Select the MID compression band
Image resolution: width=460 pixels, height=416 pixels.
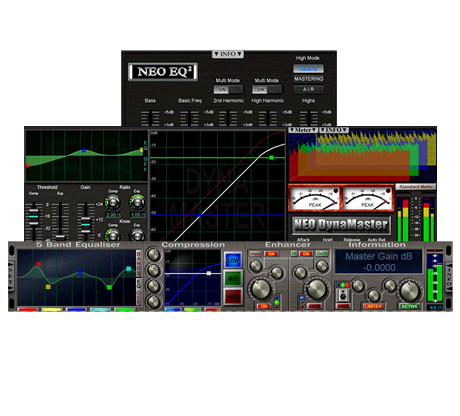point(233,278)
